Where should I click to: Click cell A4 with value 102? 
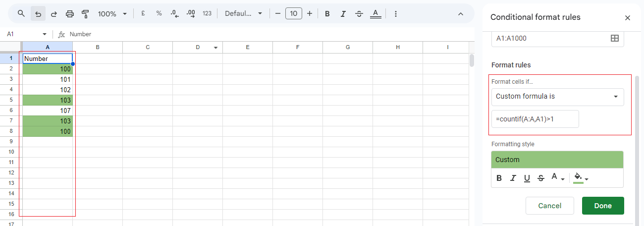[48, 90]
